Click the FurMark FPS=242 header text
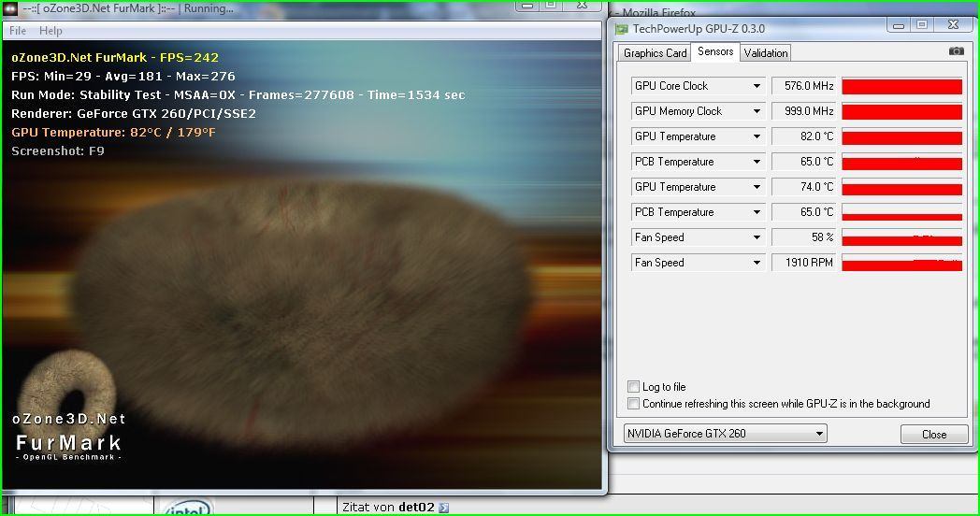The image size is (980, 516). pos(115,57)
